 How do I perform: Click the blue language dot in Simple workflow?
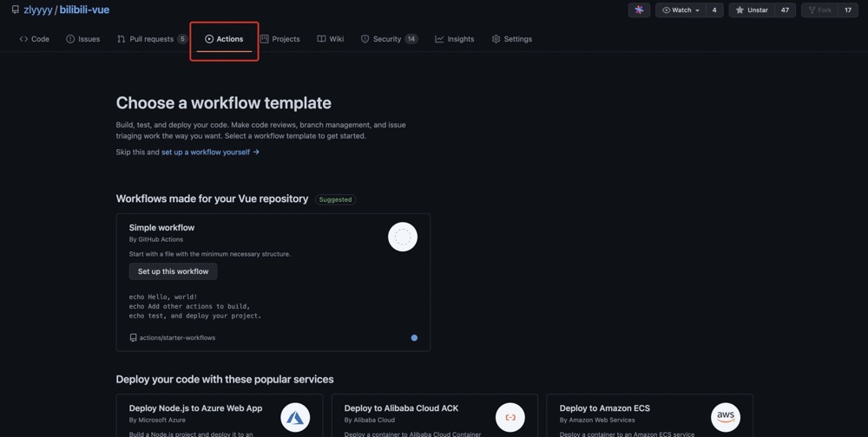point(414,337)
